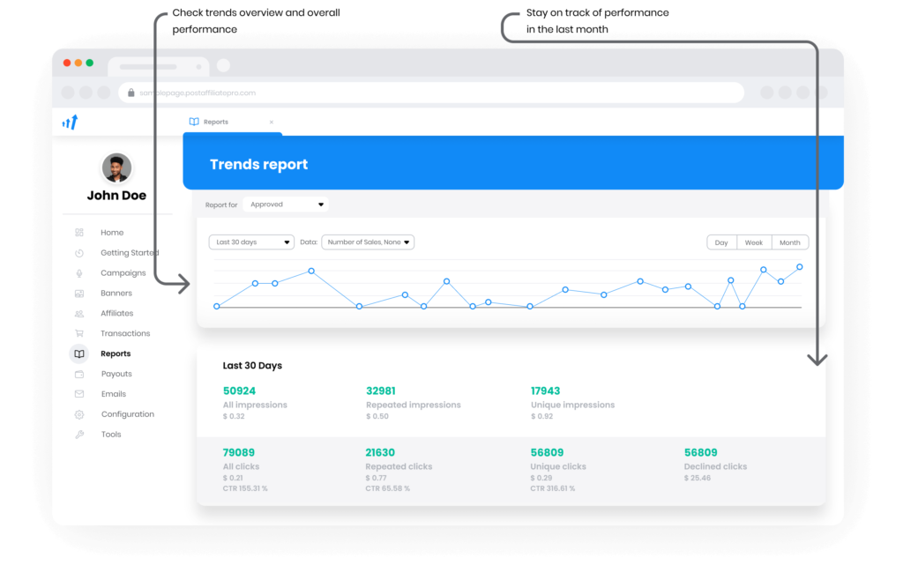
Task: Select the Transactions cart icon
Action: (x=79, y=333)
